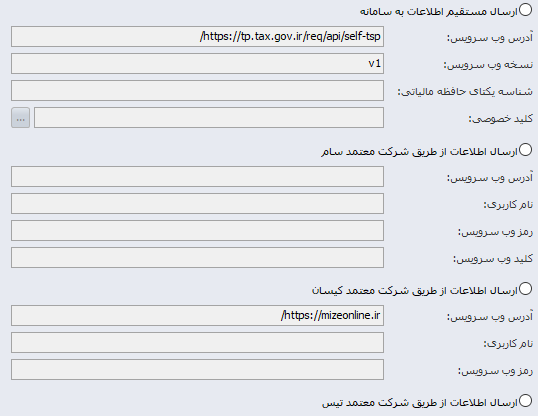Click the رمز وب سرویس field under سام
This screenshot has height=416, width=538.
tap(197, 231)
